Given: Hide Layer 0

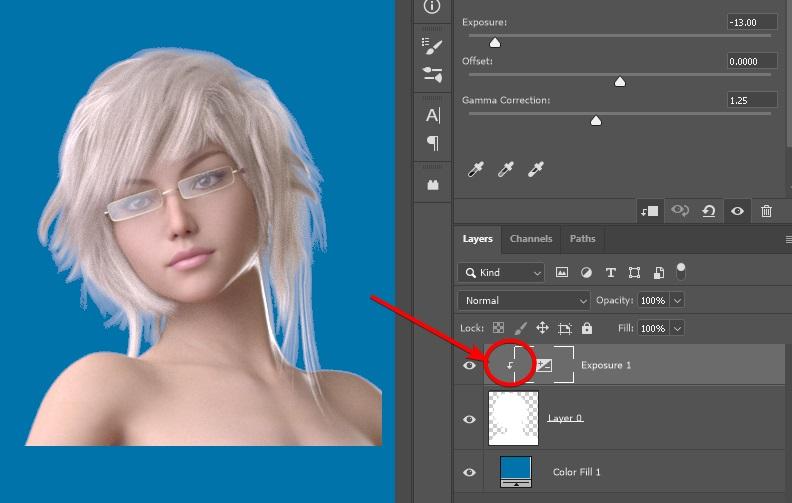Looking at the screenshot, I should [469, 419].
